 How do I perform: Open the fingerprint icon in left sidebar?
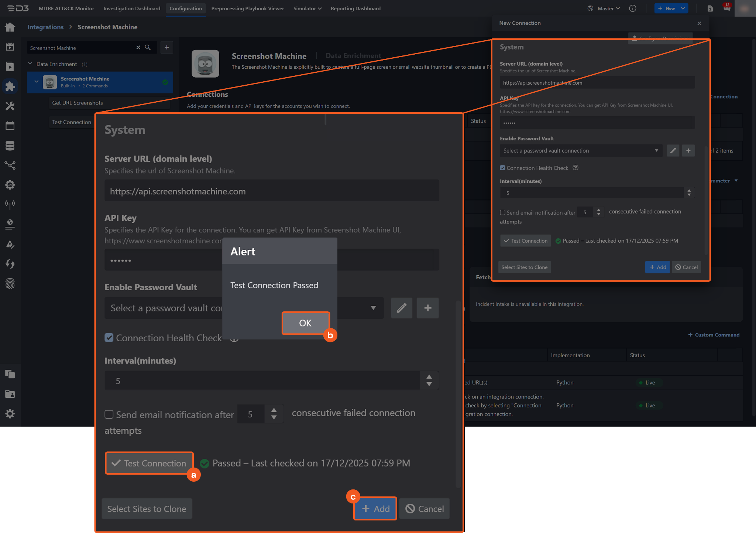pyautogui.click(x=10, y=284)
